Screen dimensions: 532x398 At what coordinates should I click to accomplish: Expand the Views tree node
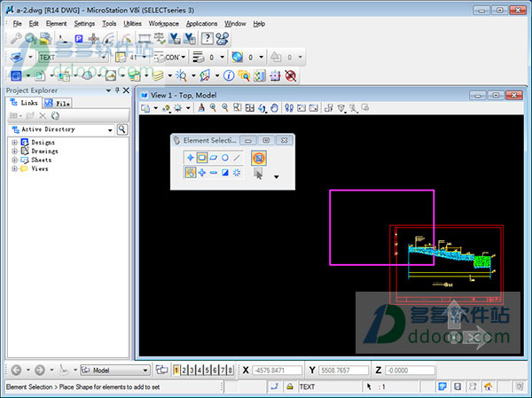(x=14, y=168)
